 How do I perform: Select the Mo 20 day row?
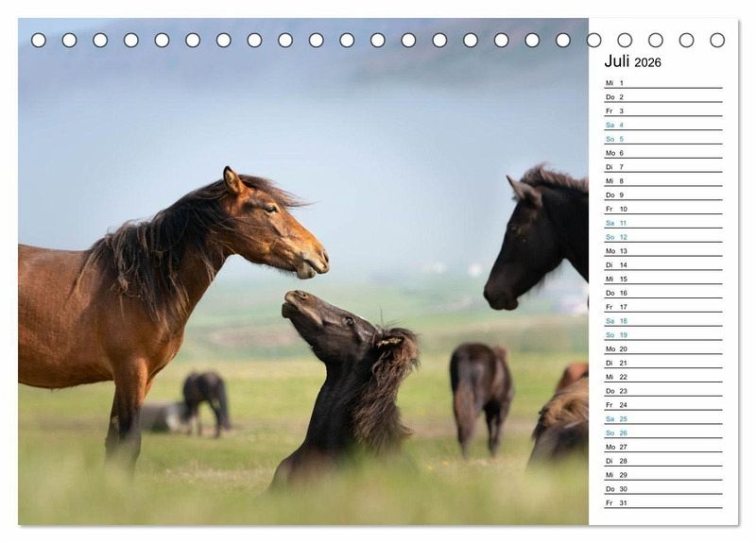click(661, 348)
